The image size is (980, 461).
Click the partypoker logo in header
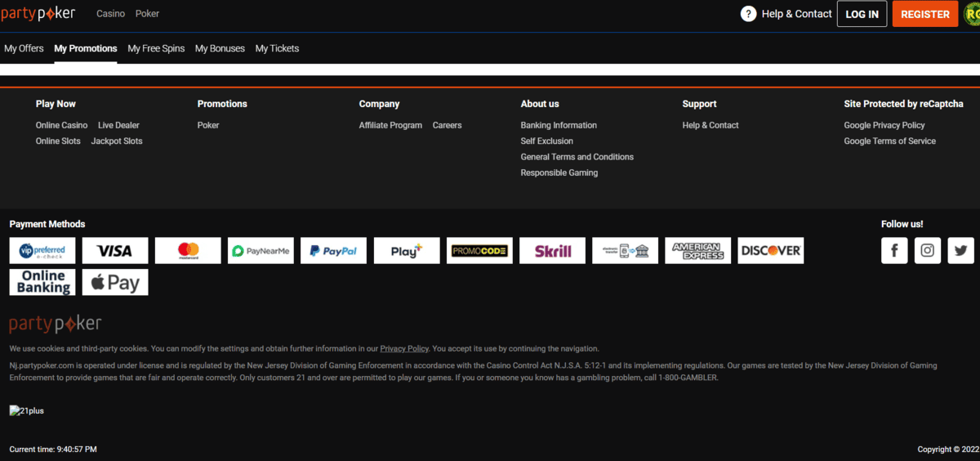[x=38, y=13]
